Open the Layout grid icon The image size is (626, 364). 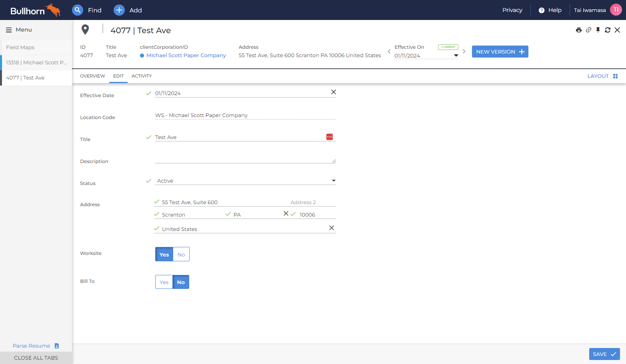(x=616, y=76)
